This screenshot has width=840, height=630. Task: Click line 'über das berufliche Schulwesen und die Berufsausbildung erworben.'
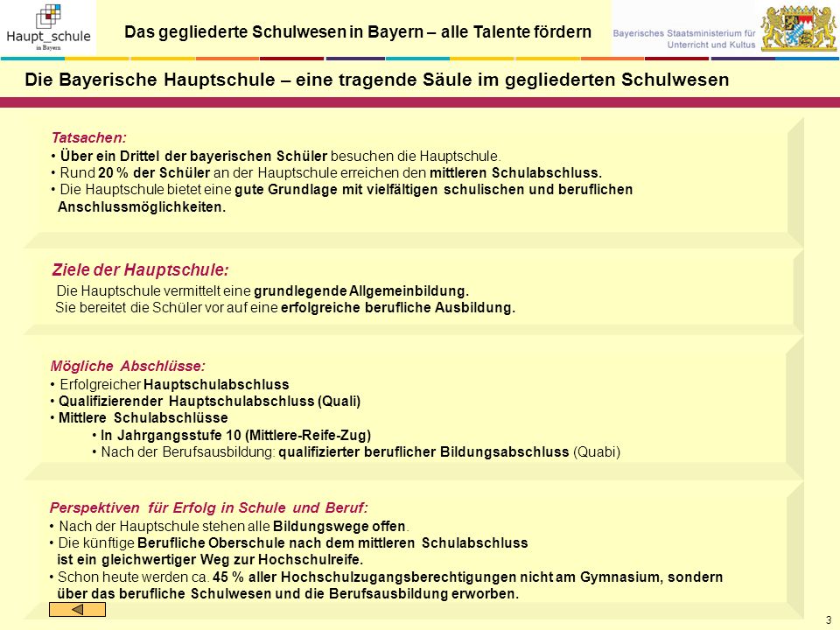tap(288, 594)
